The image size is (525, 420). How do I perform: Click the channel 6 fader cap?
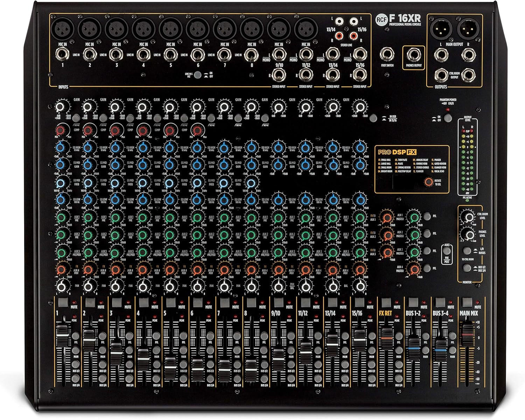tap(197, 369)
